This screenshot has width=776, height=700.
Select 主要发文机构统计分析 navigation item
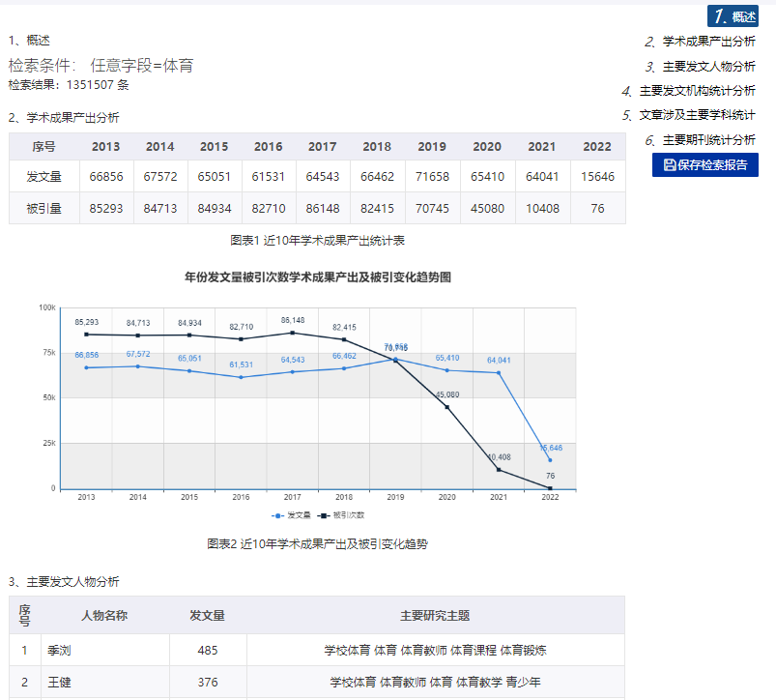point(697,91)
